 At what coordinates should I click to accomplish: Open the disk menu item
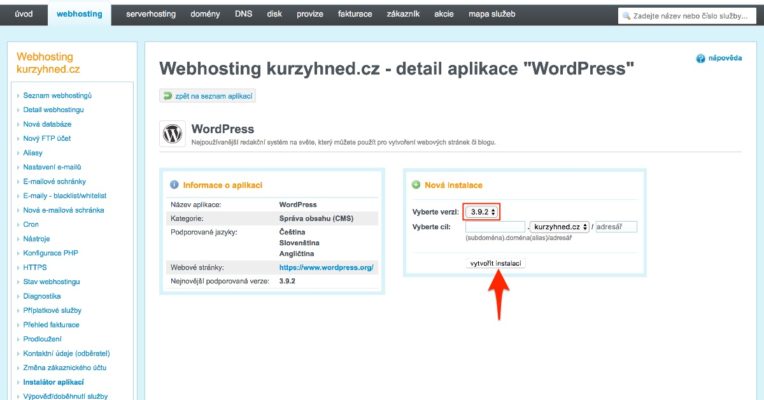click(274, 14)
